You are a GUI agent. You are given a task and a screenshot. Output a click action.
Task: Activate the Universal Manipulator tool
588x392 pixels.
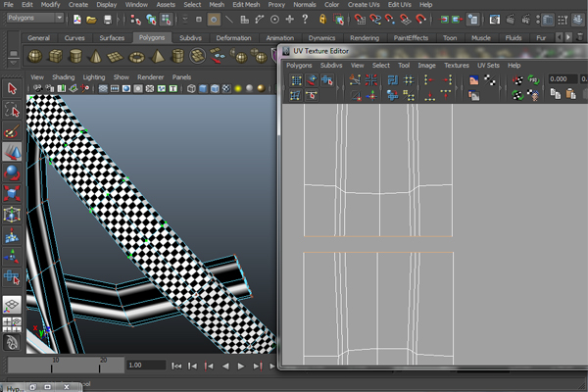click(x=12, y=215)
